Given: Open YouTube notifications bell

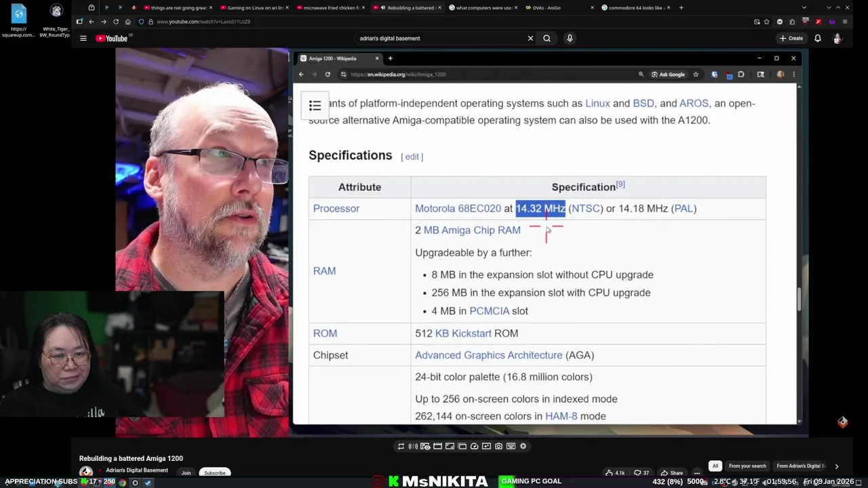Looking at the screenshot, I should [x=818, y=39].
